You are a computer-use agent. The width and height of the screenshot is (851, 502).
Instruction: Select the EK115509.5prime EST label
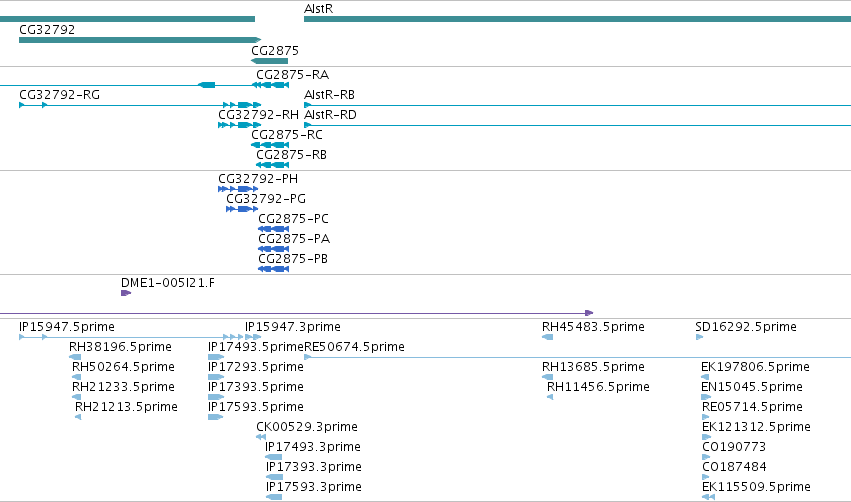756,487
